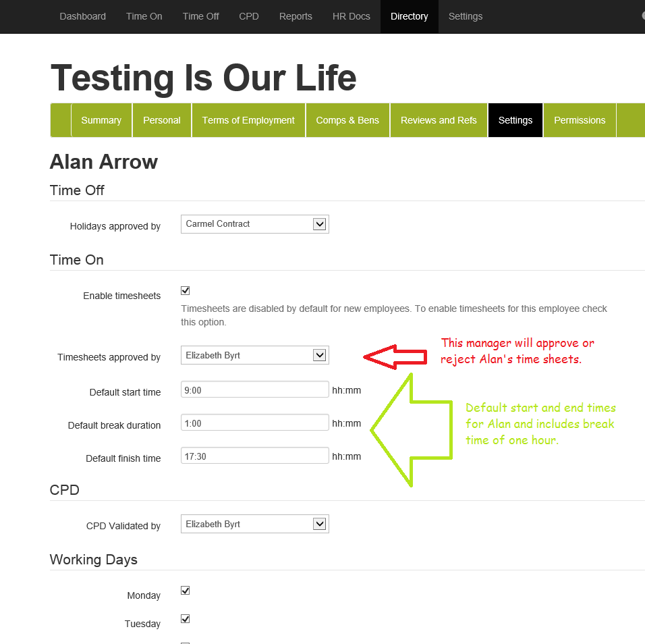Open HR Docs in the navigation bar
Image resolution: width=645 pixels, height=644 pixels.
[351, 16]
